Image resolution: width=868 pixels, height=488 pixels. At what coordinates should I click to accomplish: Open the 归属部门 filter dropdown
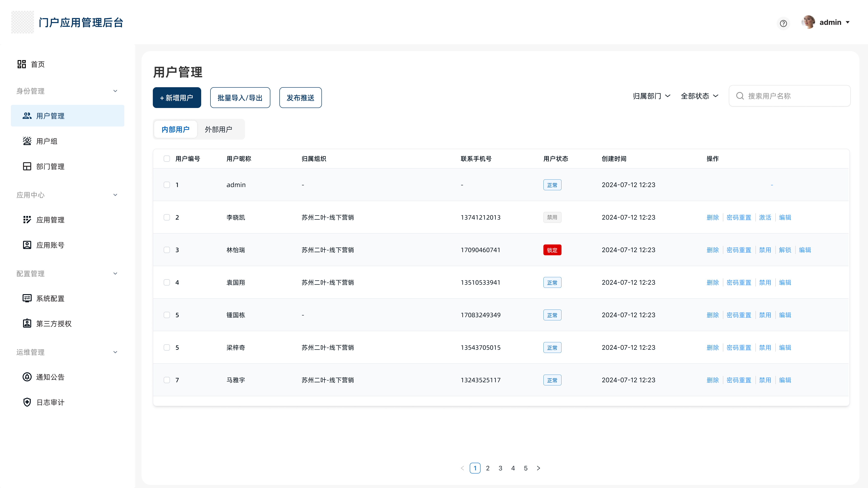click(x=652, y=96)
